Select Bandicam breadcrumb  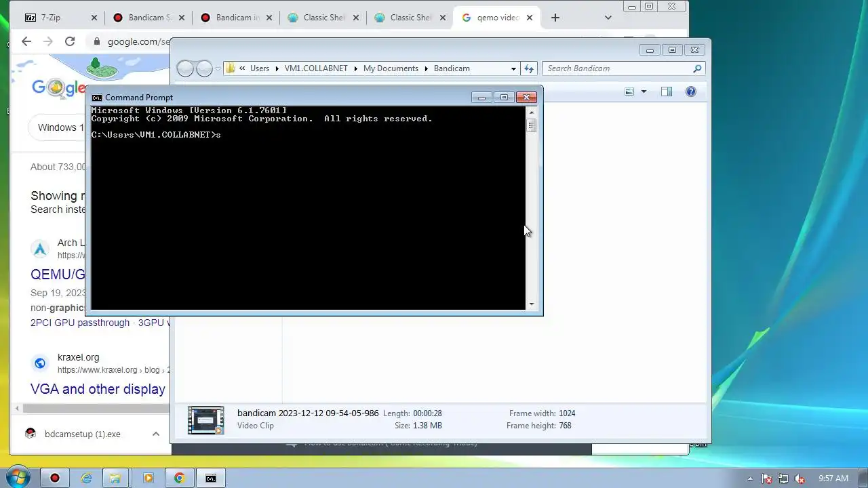click(452, 68)
